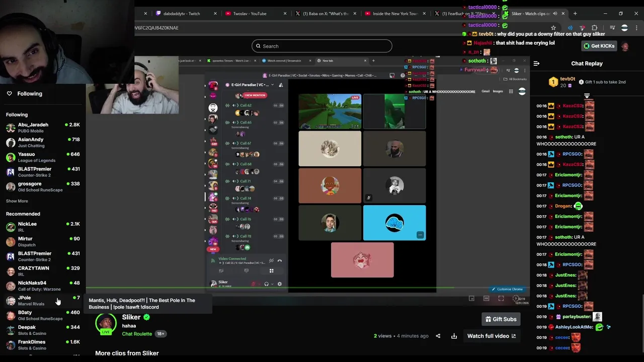Close the Twoslav YouTube tab
Screen dimensions: 644x362
coord(285,14)
